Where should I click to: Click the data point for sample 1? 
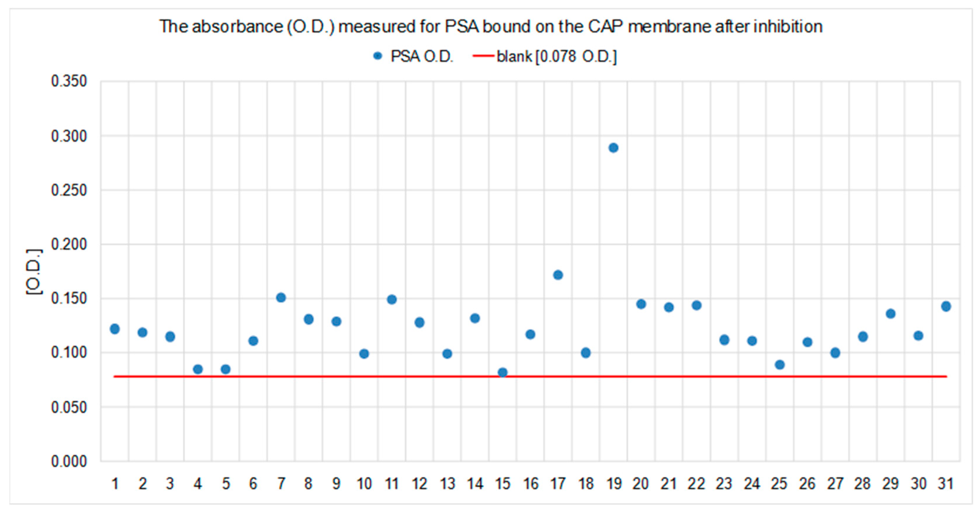pyautogui.click(x=115, y=329)
